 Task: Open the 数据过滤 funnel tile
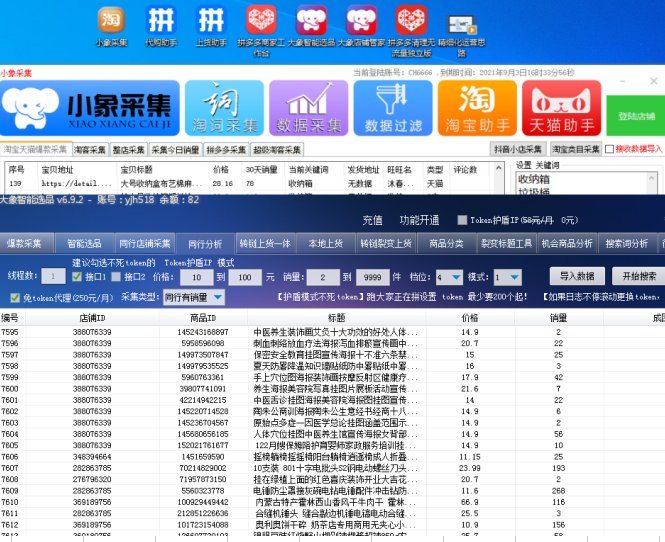click(x=393, y=108)
